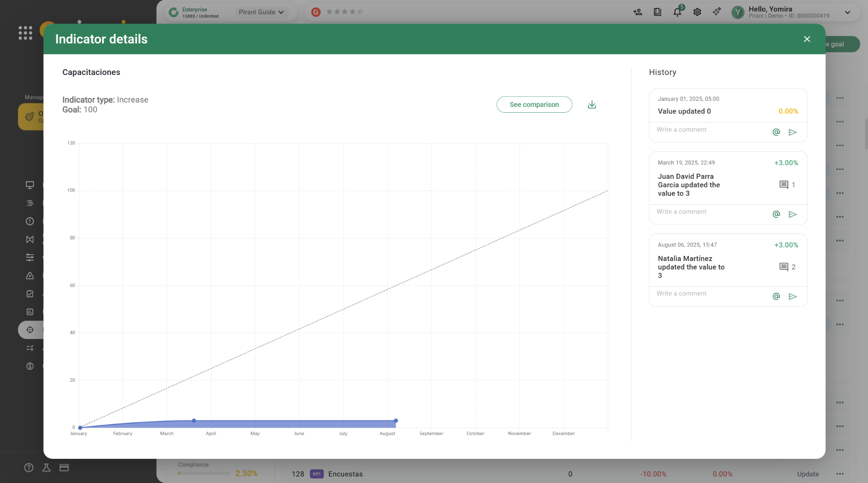Open the help question mark icon
The height and width of the screenshot is (483, 868).
(x=28, y=468)
